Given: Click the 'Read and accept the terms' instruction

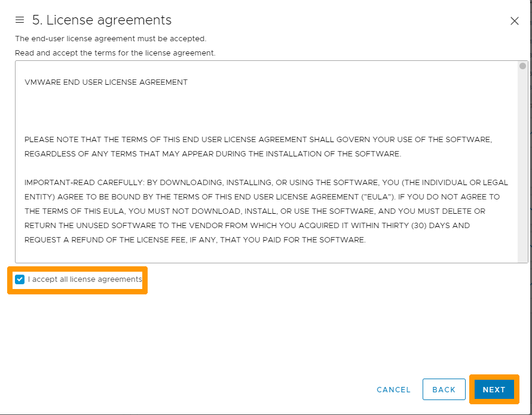Looking at the screenshot, I should (115, 53).
